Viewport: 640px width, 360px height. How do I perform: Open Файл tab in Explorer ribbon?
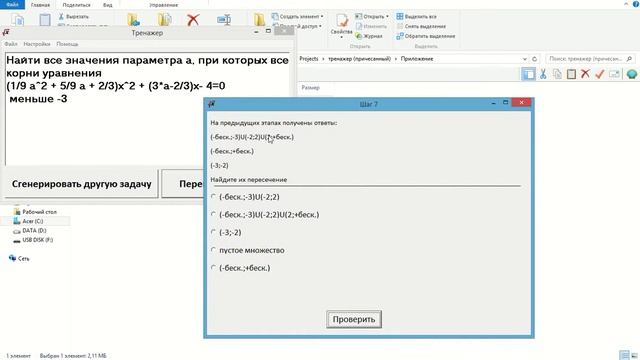click(x=12, y=4)
